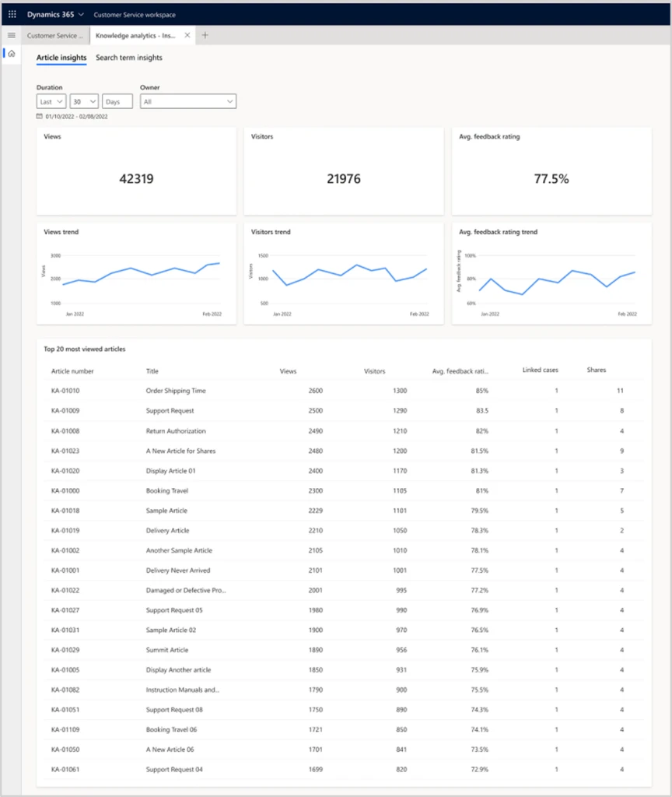Open the app launcher waffle icon
Screen dimensions: 672x797
point(11,13)
